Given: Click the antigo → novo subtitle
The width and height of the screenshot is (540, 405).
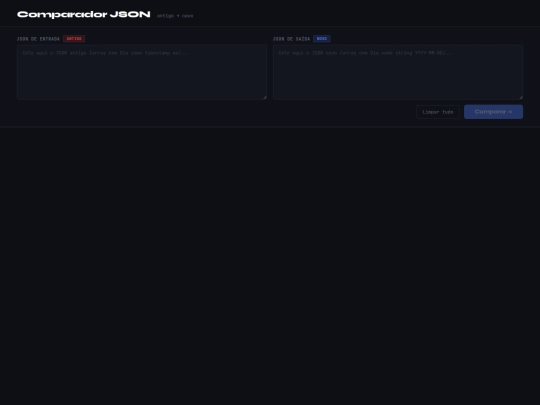Looking at the screenshot, I should point(175,16).
